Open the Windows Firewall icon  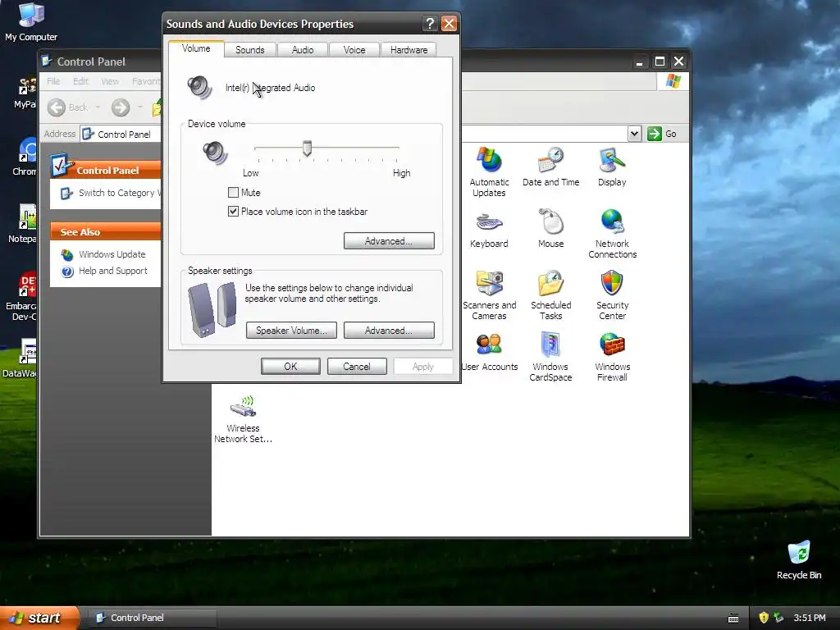point(612,357)
